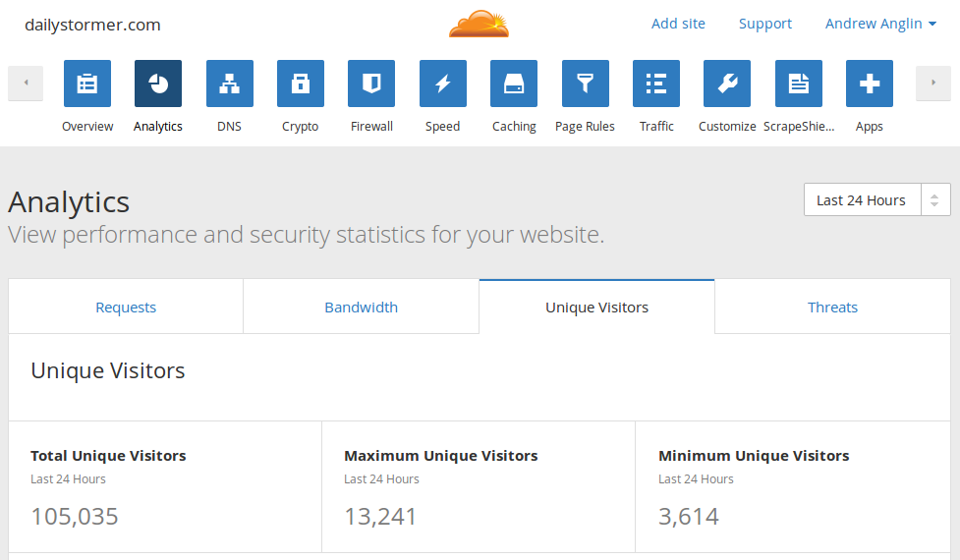Open the Customize wrench icon
This screenshot has height=560, width=960.
[x=727, y=84]
